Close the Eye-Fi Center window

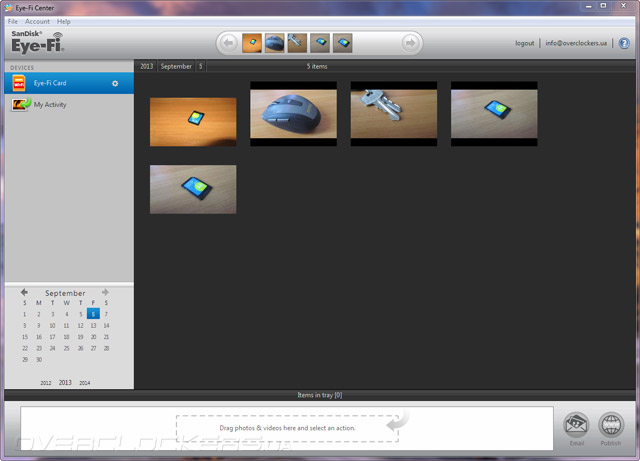pos(623,6)
